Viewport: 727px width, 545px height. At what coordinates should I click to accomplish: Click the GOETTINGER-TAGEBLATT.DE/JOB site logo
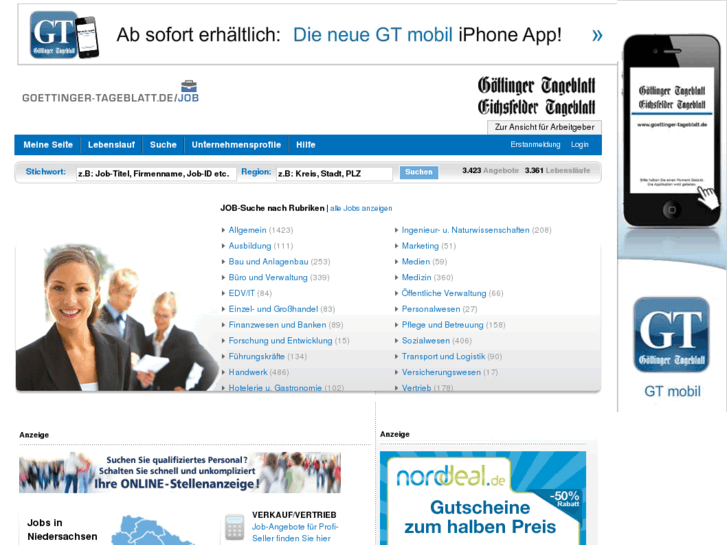pos(110,92)
